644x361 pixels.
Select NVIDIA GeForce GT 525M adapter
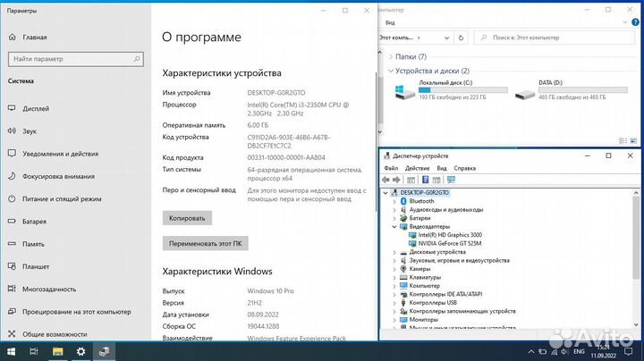pyautogui.click(x=450, y=243)
